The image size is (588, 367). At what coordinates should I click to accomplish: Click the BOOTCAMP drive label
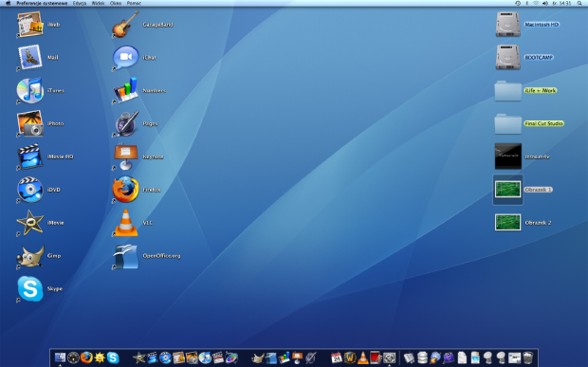coord(539,57)
